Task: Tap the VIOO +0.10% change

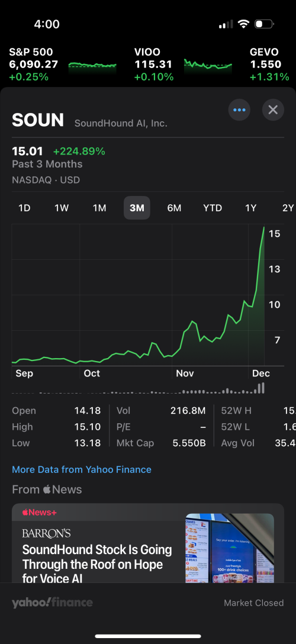Action: click(154, 77)
